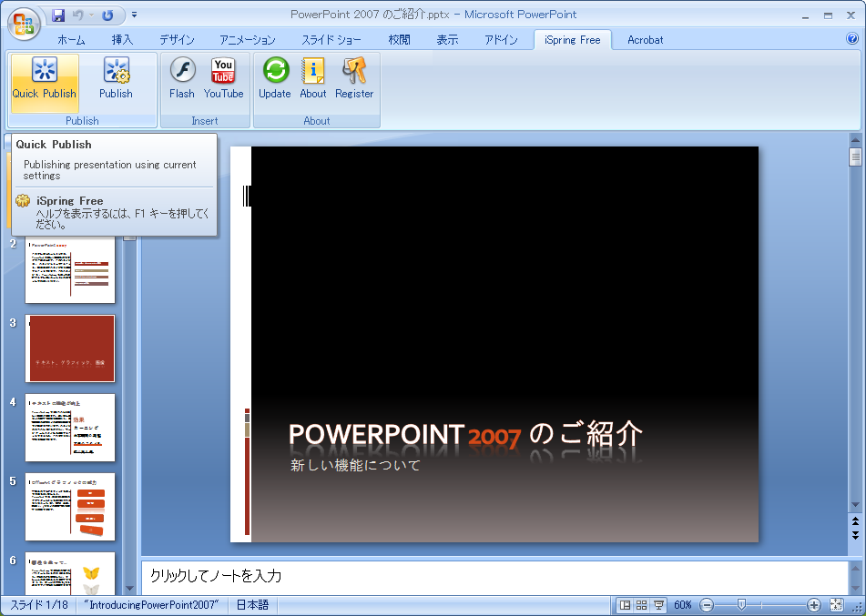Image resolution: width=866 pixels, height=616 pixels.
Task: Open the スライド ショー tab
Action: point(331,40)
